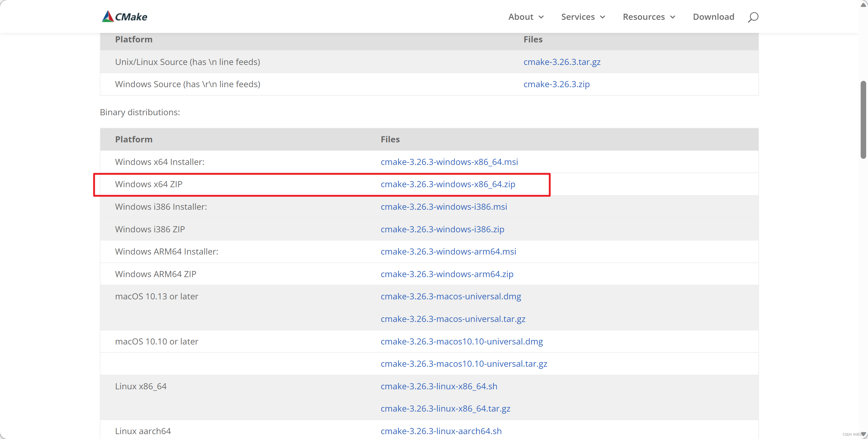Viewport: 868px width, 439px height.
Task: Click cmake-3.26.3-windows-x86_64.msi link
Action: click(448, 162)
